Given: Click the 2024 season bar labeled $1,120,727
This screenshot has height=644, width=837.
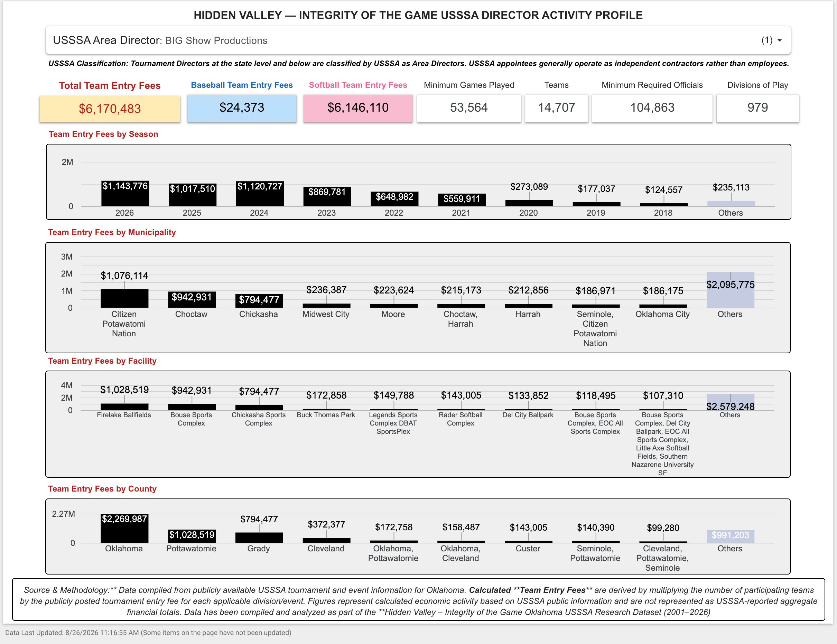Looking at the screenshot, I should pyautogui.click(x=260, y=194).
